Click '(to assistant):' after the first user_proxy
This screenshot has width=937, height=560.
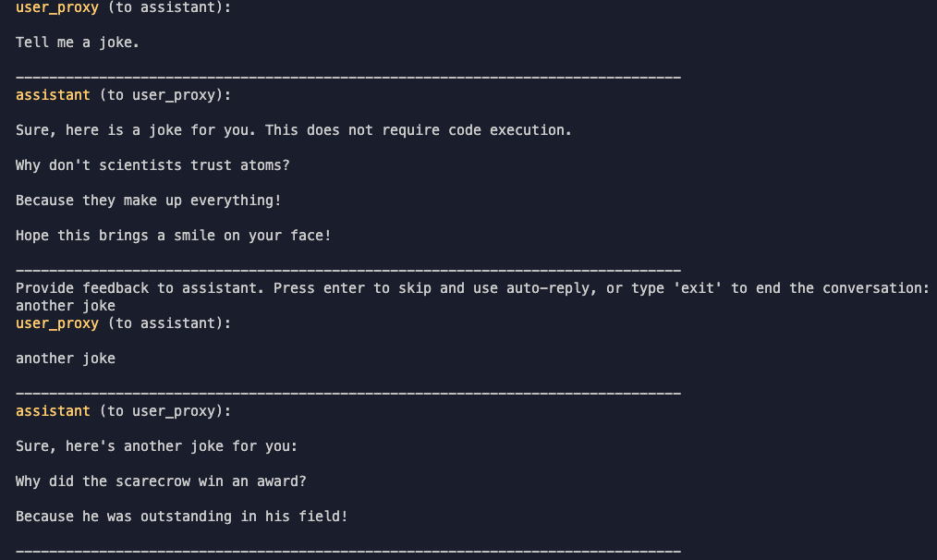169,7
